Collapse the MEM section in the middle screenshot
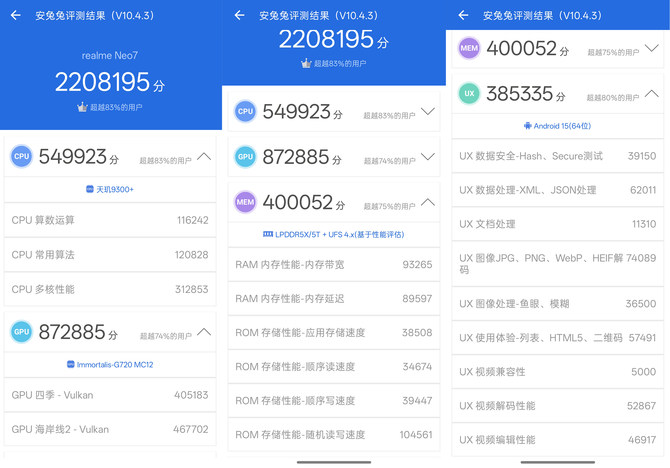This screenshot has width=670, height=468. [428, 202]
